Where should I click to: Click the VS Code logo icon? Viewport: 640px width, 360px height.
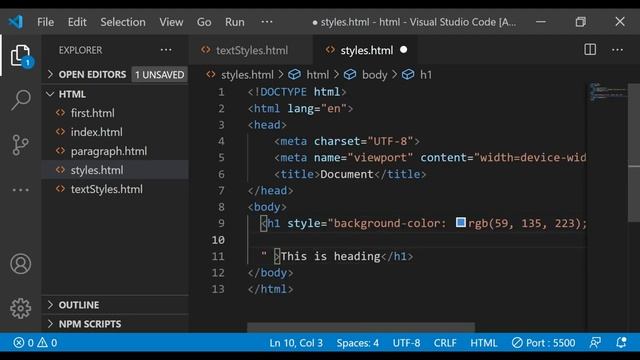(x=16, y=22)
